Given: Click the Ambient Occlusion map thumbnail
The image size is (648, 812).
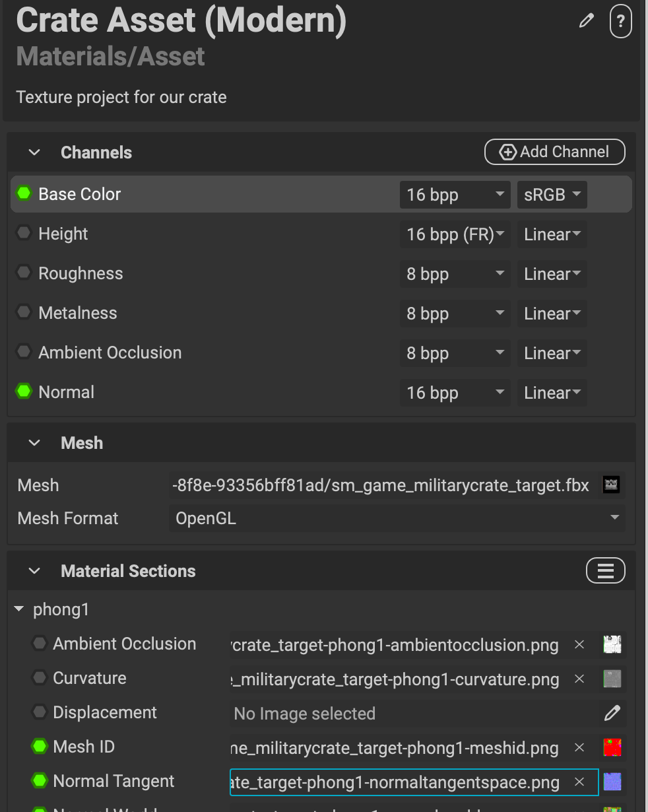Looking at the screenshot, I should pyautogui.click(x=612, y=644).
